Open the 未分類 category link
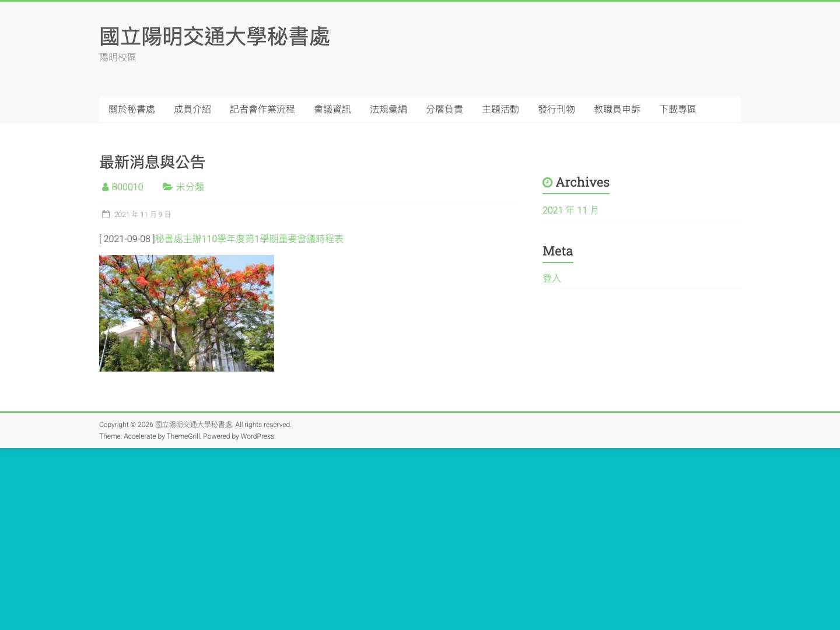The height and width of the screenshot is (630, 840). (x=190, y=187)
